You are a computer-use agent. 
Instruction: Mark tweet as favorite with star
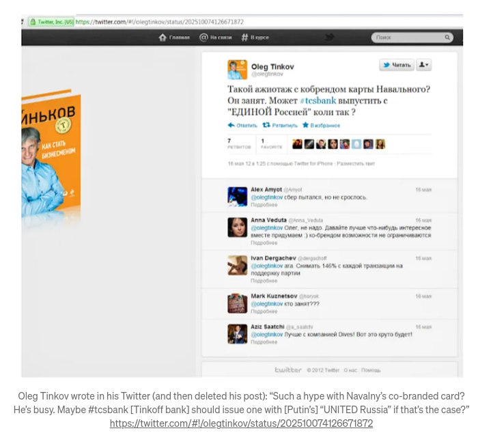pyautogui.click(x=321, y=125)
